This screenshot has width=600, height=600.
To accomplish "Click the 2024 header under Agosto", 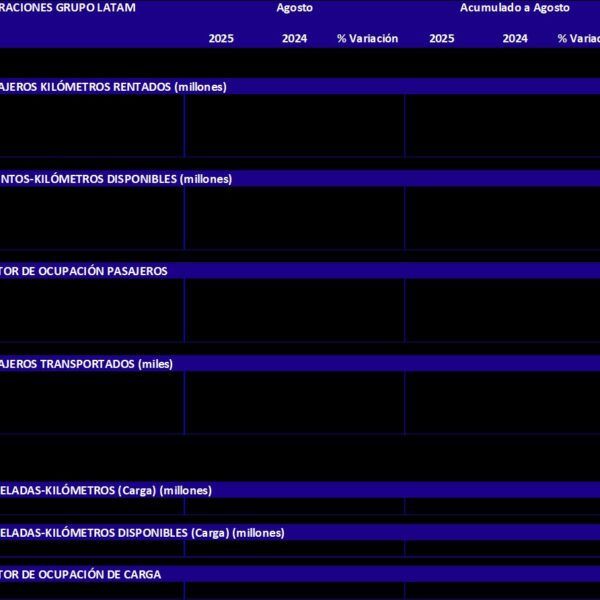I will pos(295,39).
